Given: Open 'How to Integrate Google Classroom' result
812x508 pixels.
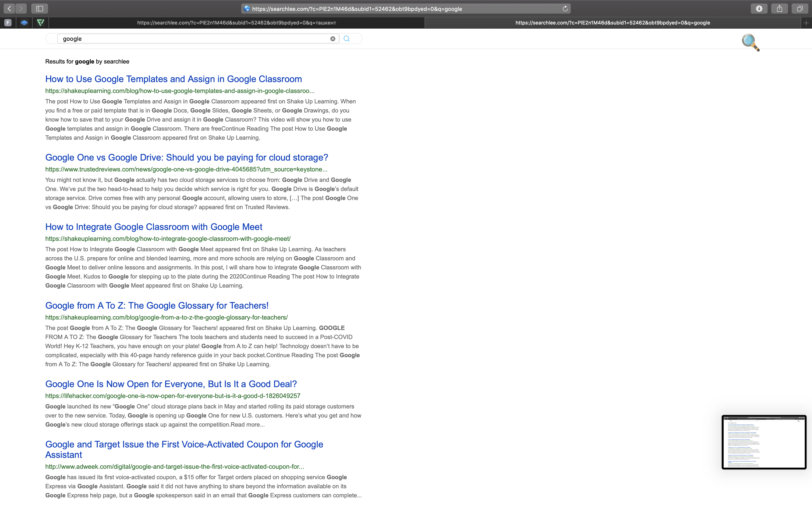Looking at the screenshot, I should [154, 227].
